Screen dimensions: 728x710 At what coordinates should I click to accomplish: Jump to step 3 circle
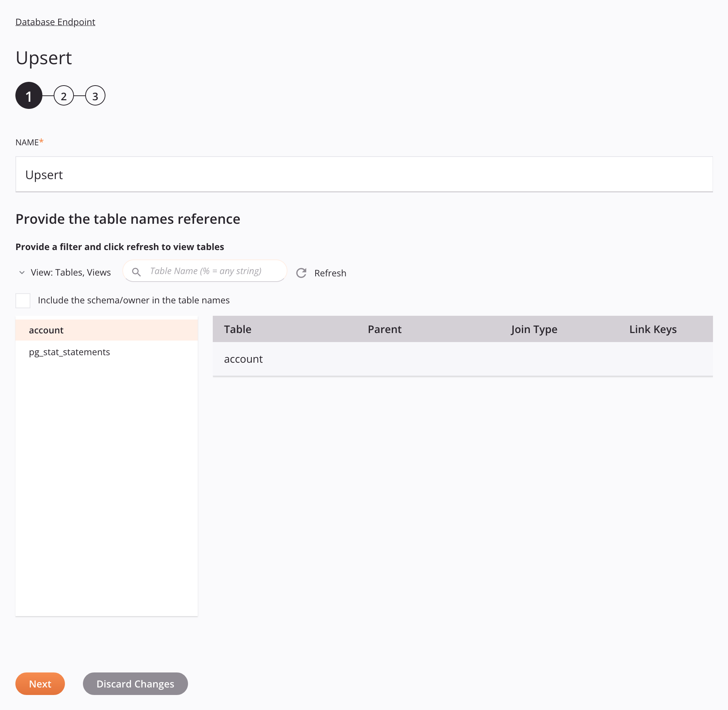[95, 96]
